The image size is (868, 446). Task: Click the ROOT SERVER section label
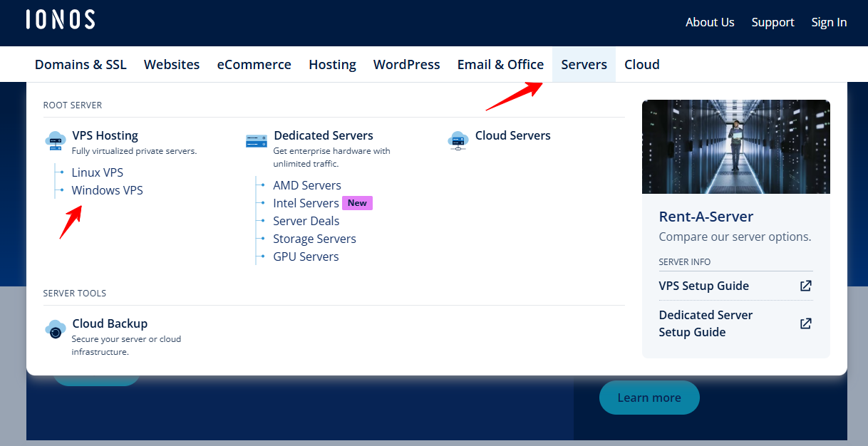click(73, 105)
